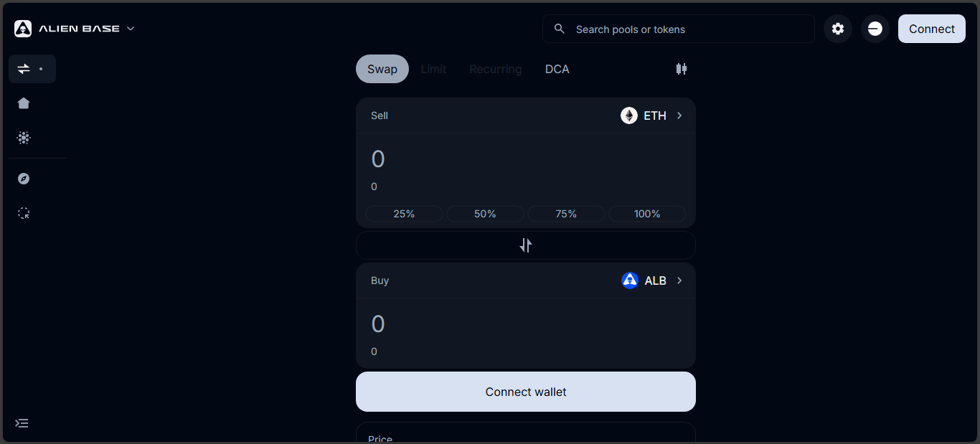Select the Swap tab
This screenshot has width=980, height=444.
point(382,69)
